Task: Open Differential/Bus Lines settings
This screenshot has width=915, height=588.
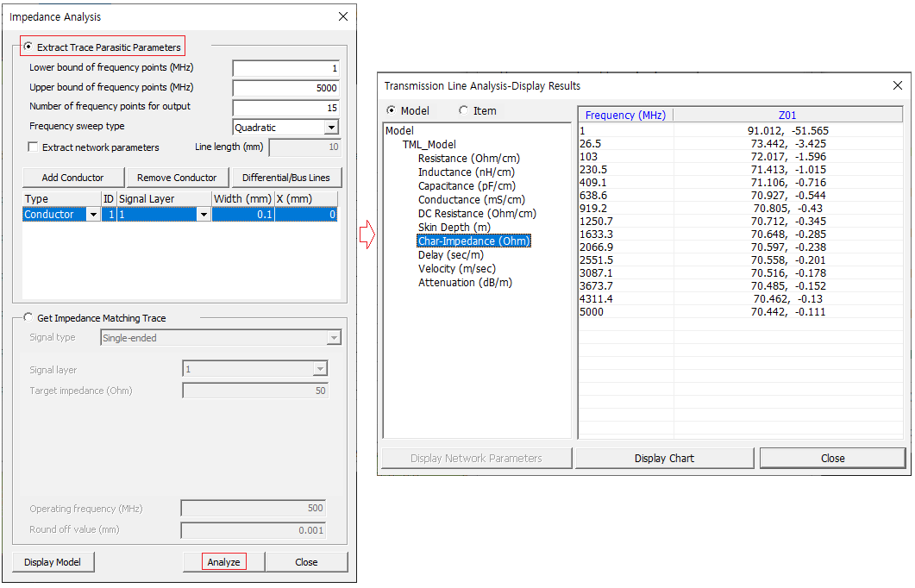Action: 286,178
